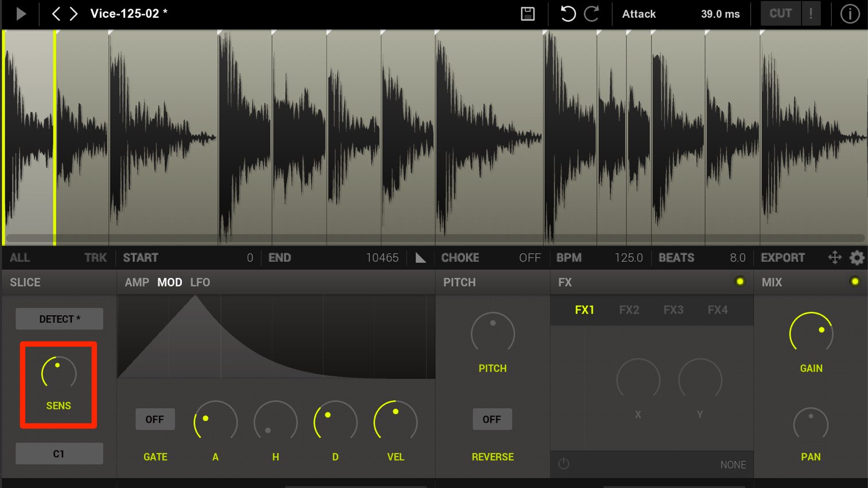Click the save floppy disk icon
The image size is (868, 488).
click(x=528, y=14)
